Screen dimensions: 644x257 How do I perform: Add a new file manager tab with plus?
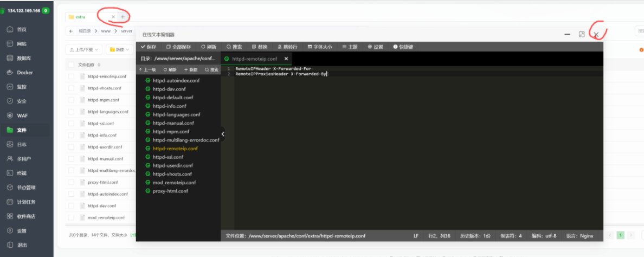click(123, 17)
